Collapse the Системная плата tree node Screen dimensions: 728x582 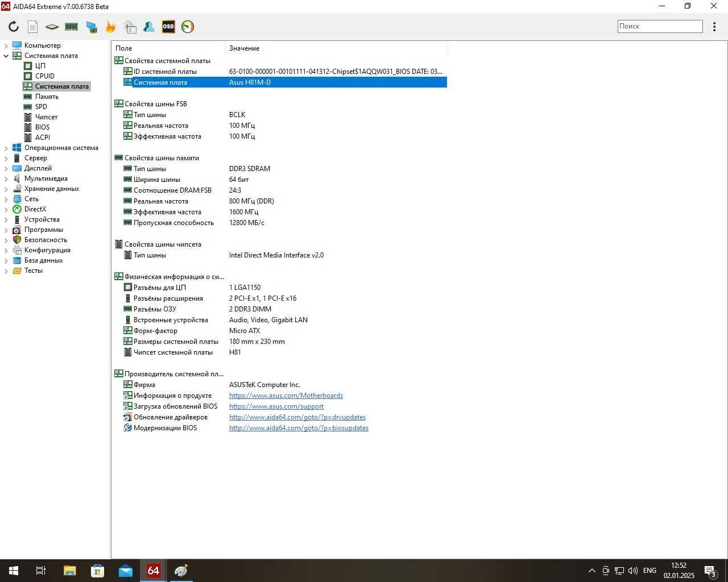6,56
